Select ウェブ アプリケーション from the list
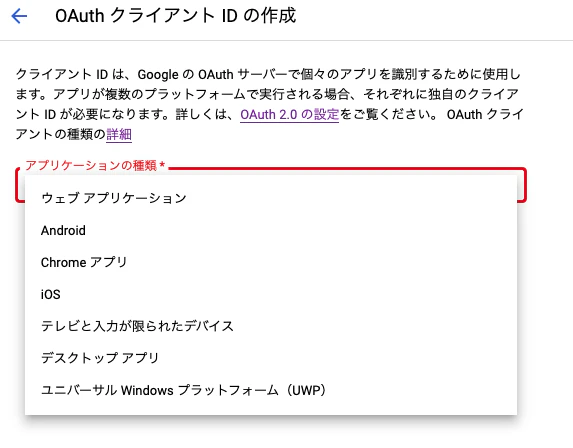 [x=271, y=198]
